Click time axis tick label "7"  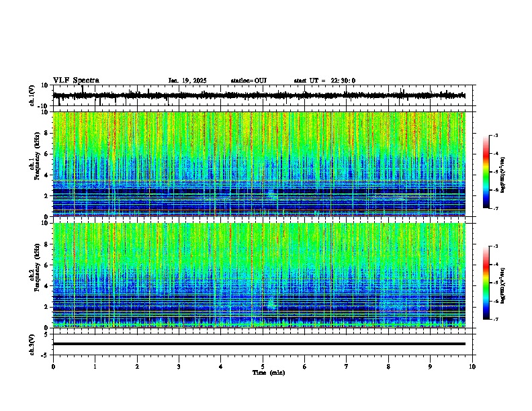point(347,367)
